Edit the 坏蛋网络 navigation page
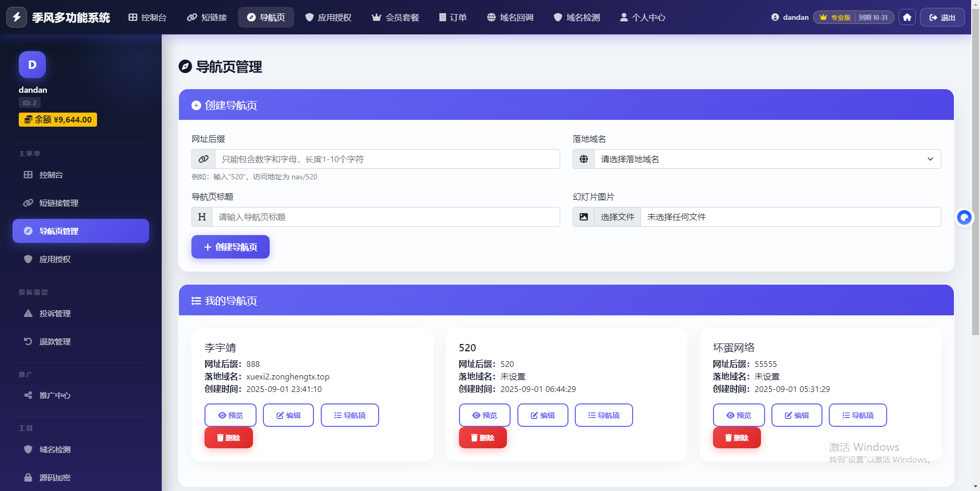 (797, 415)
